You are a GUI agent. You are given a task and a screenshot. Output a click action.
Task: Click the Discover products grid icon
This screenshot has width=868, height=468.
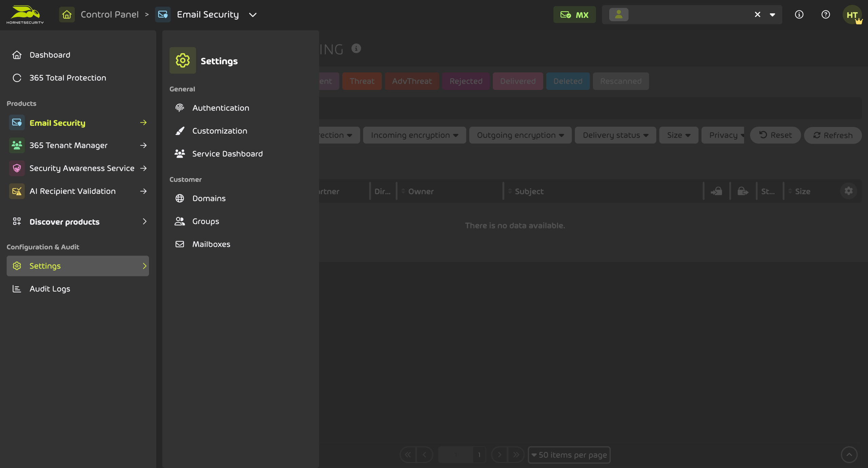tap(17, 222)
